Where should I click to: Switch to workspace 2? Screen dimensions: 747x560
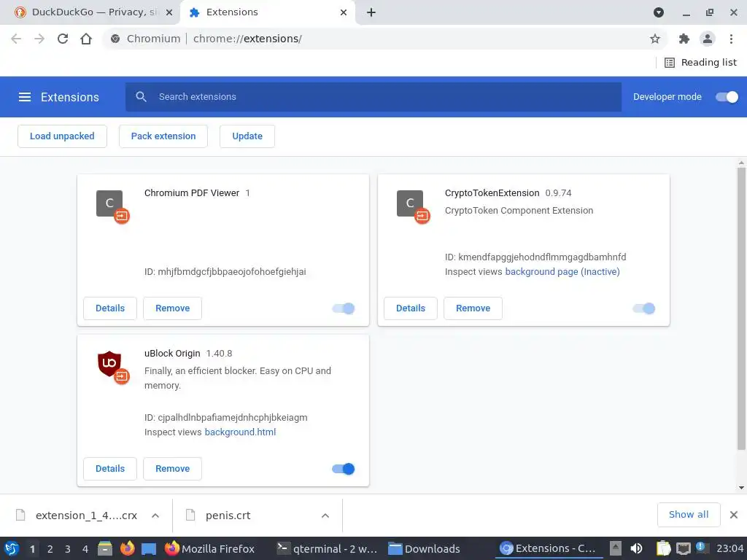50,549
